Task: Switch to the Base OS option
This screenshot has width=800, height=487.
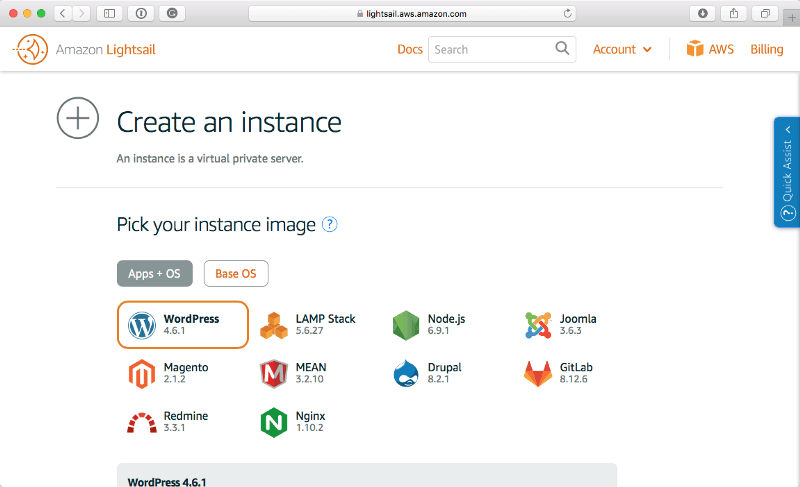Action: [236, 273]
